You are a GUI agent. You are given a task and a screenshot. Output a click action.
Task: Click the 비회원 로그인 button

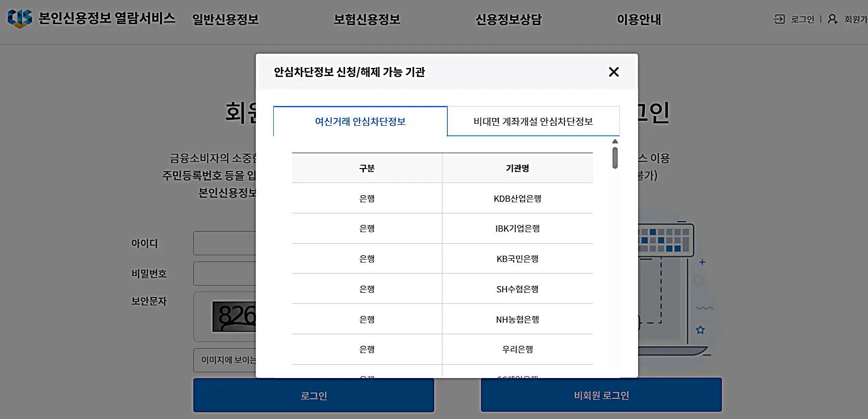point(601,395)
